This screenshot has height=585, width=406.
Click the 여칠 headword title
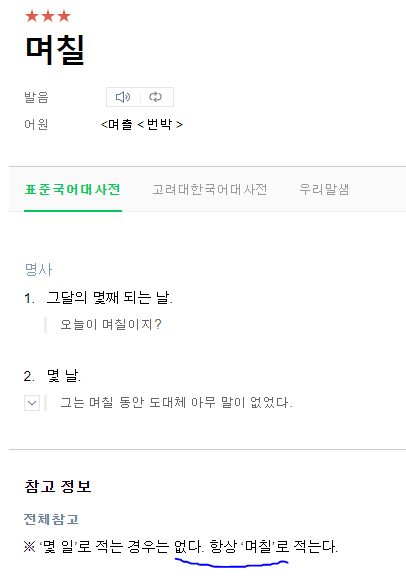point(55,50)
